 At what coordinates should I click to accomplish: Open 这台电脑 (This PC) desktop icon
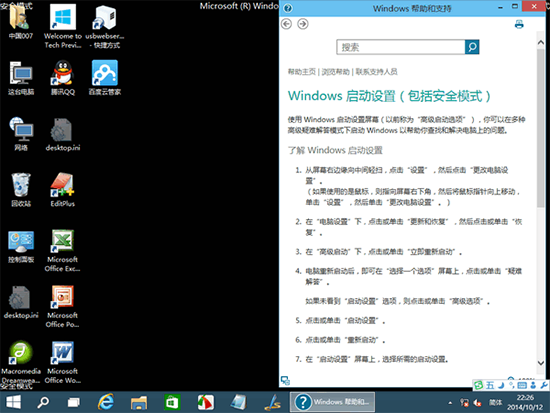(x=21, y=78)
